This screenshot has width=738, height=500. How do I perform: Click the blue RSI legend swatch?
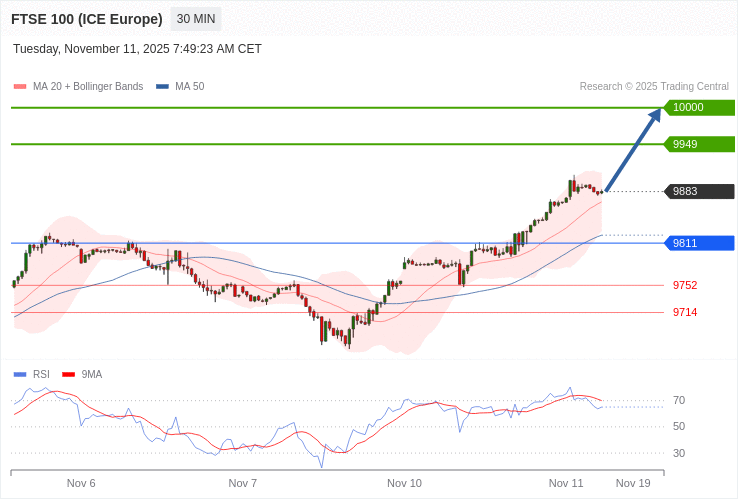pyautogui.click(x=20, y=374)
